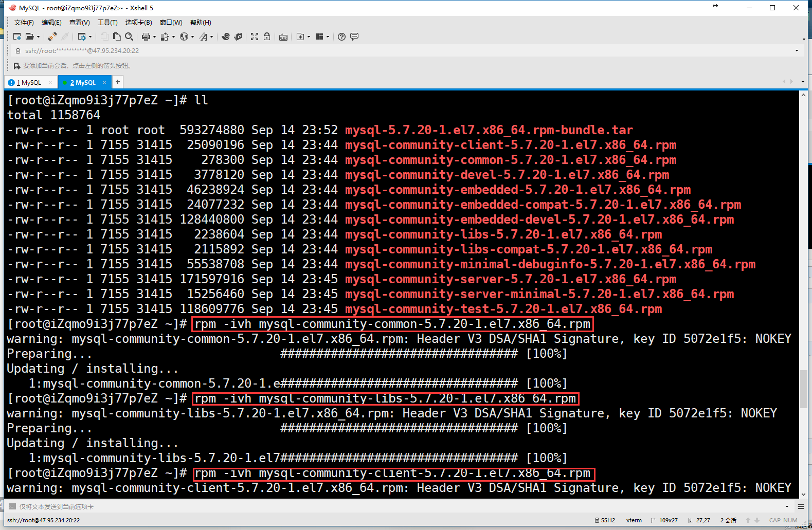This screenshot has height=530, width=812.
Task: Click the SSH2 status bar entry
Action: tap(605, 520)
